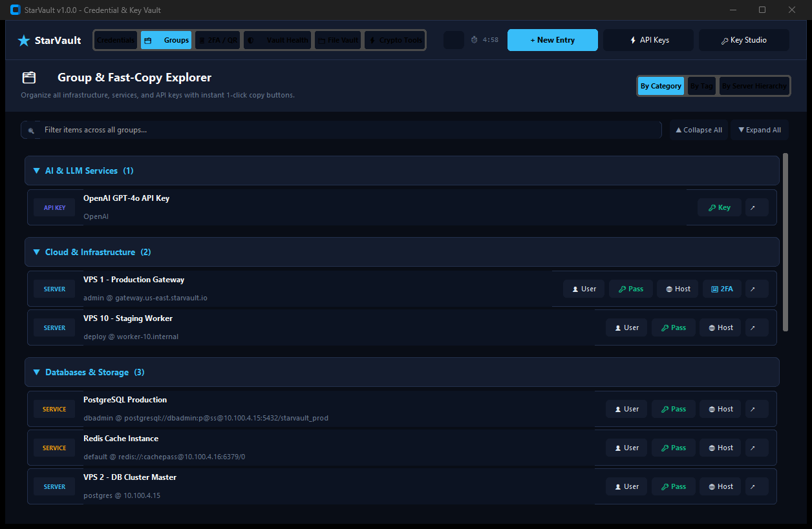The height and width of the screenshot is (529, 812).
Task: Switch grouping to By Server Hierarchy
Action: click(x=754, y=86)
